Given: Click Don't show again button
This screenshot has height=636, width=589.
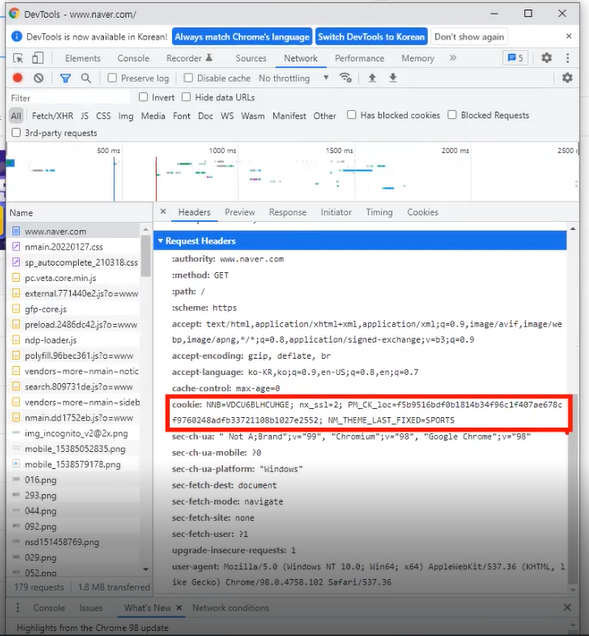Looking at the screenshot, I should point(469,37).
